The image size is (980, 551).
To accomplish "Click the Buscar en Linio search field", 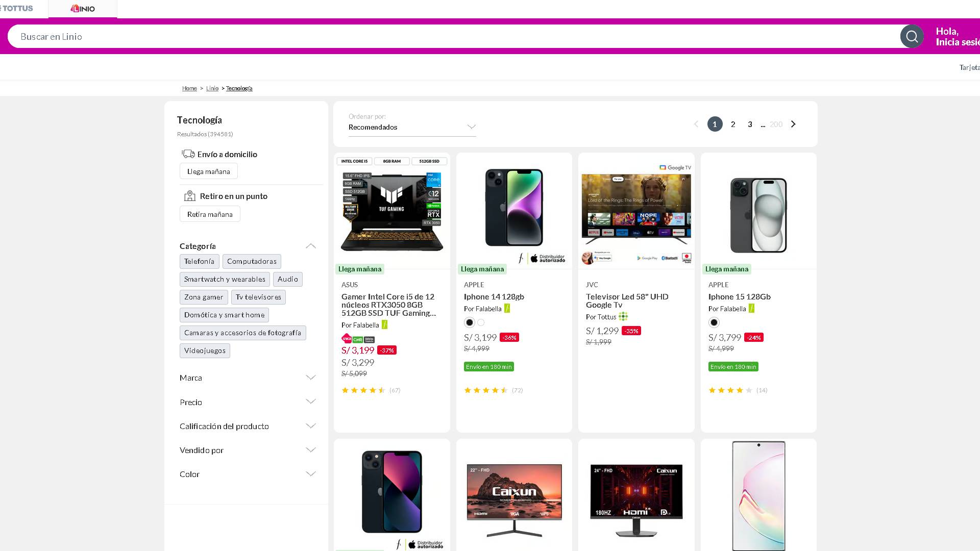I will [454, 37].
